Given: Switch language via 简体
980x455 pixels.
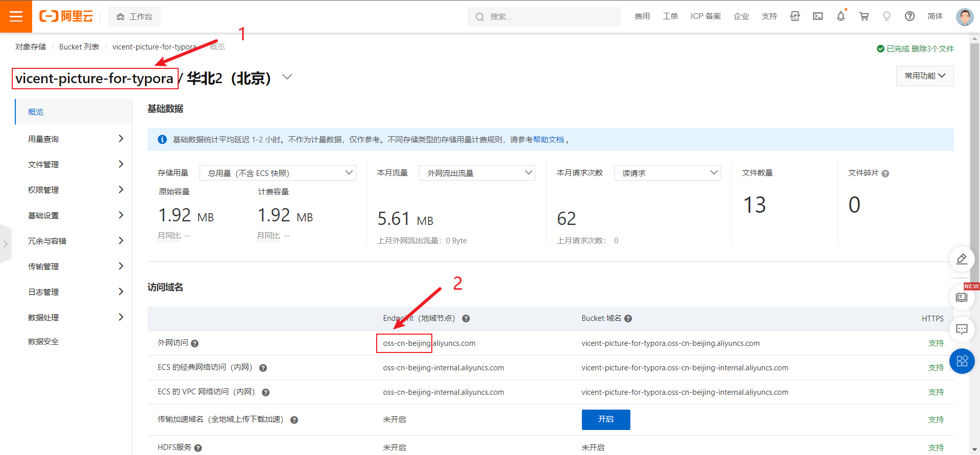Looking at the screenshot, I should 935,16.
